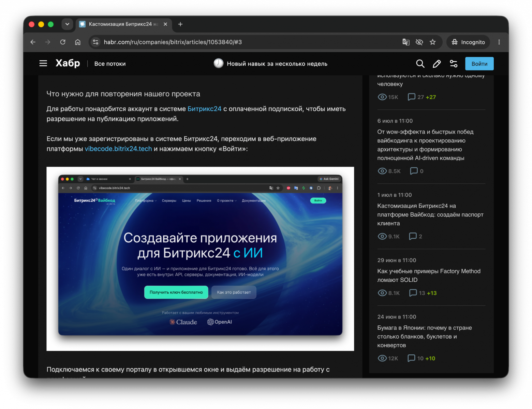Click the Claude logo in the screenshot
Viewport: 532px width, 409px height.
click(x=183, y=322)
